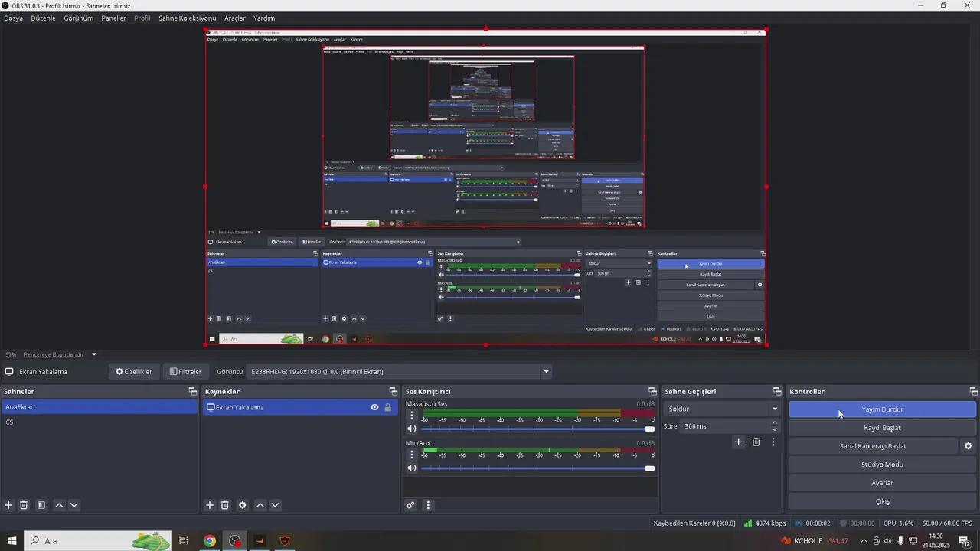Open Mic/Aux options with the three-dot icon
The image size is (980, 551).
[x=412, y=455]
